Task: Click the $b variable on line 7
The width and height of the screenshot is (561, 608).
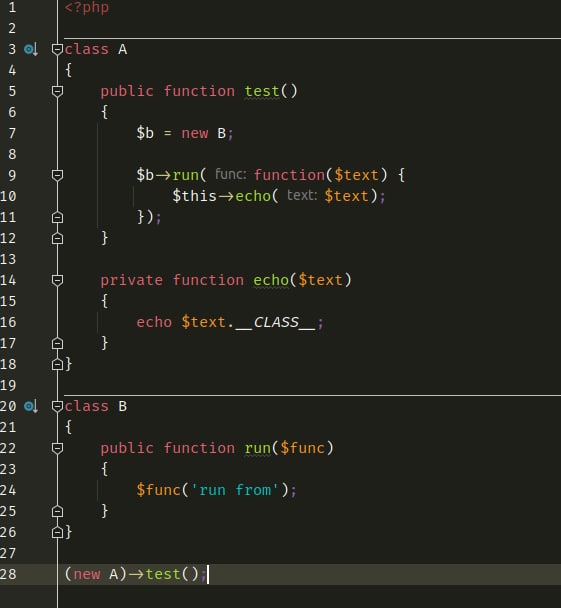Action: 145,133
